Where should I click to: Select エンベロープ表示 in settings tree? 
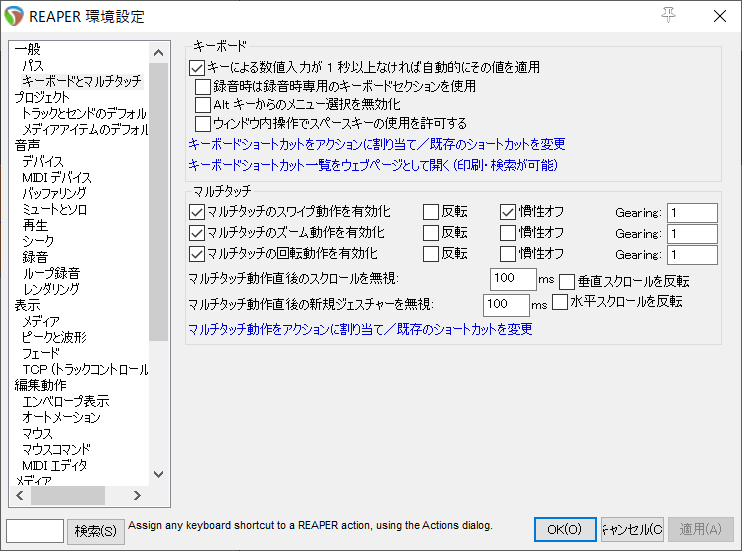point(66,401)
